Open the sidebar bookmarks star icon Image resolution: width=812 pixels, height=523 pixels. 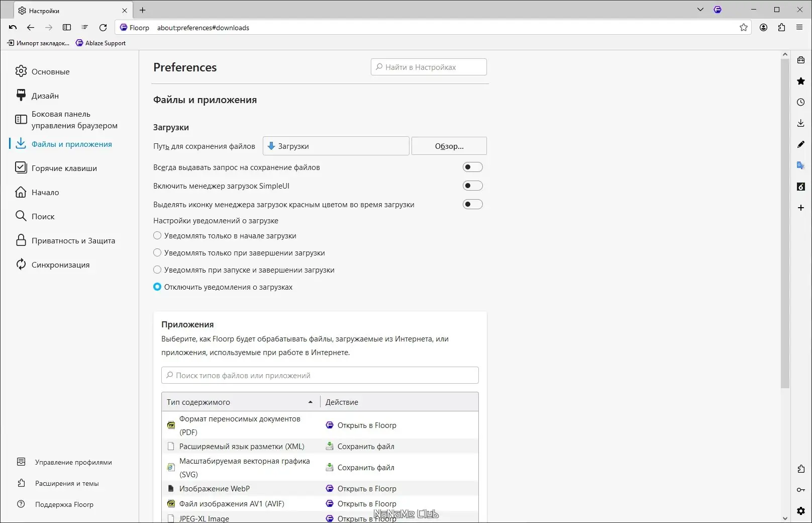801,81
